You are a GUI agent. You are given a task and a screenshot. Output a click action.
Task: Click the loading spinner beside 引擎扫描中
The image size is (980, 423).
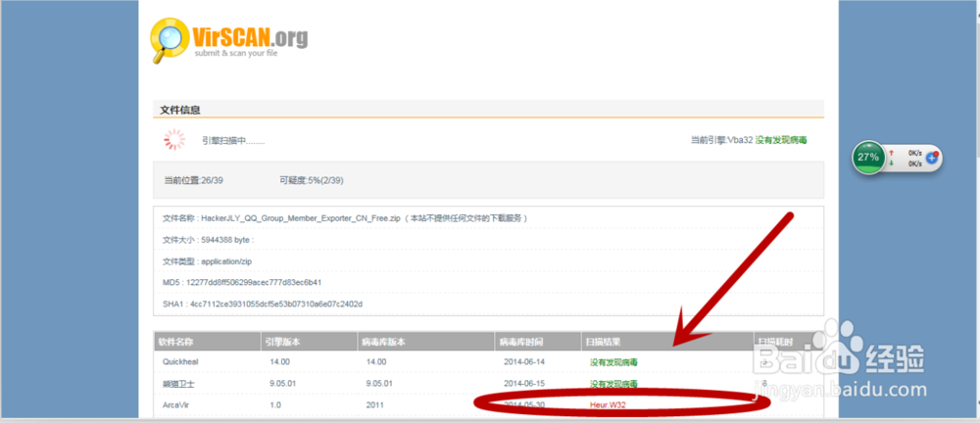point(174,140)
